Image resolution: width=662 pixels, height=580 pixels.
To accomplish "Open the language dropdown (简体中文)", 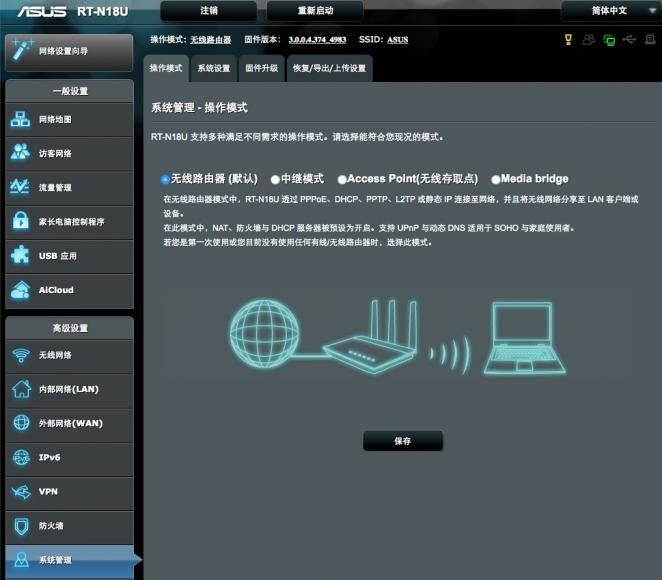I will (x=611, y=11).
